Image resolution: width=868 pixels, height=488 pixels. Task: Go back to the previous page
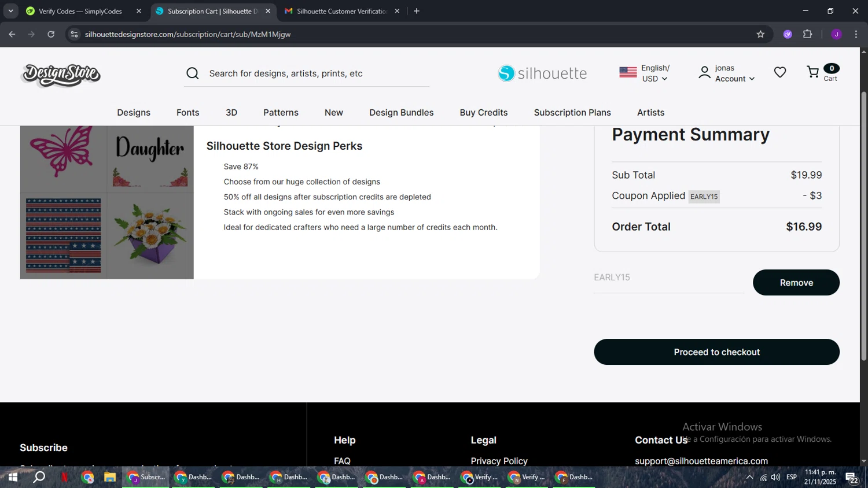click(12, 34)
